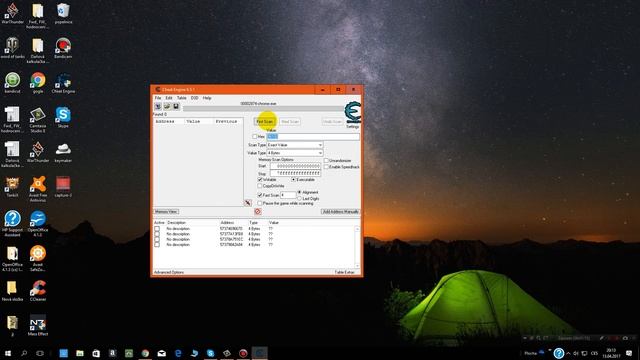This screenshot has height=360, width=640.
Task: Open HP Support Assistant desktop shortcut
Action: [x=12, y=224]
